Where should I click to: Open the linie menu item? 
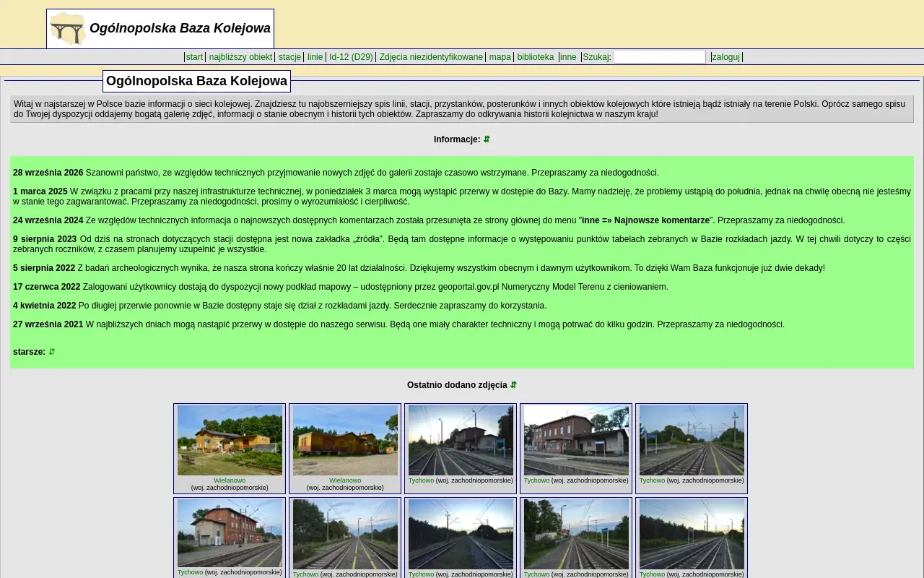point(315,57)
